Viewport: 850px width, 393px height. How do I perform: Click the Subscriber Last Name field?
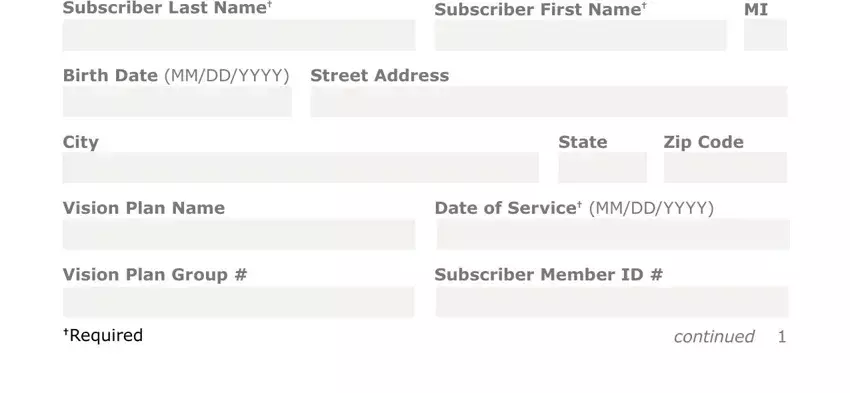(x=239, y=35)
